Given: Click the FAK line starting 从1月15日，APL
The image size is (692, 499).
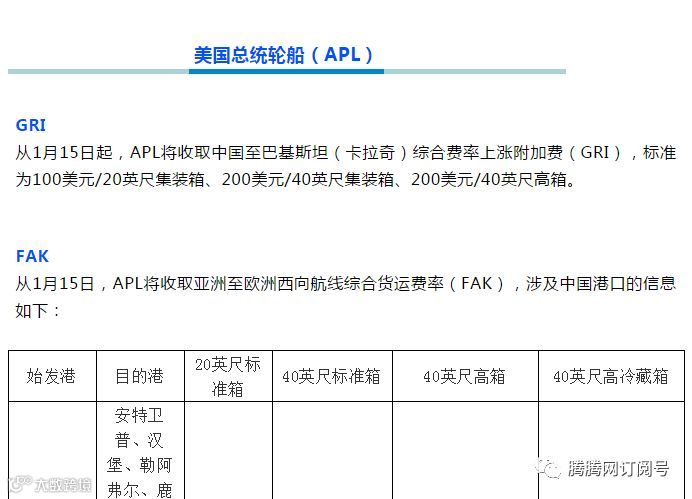Looking at the screenshot, I should click(346, 283).
